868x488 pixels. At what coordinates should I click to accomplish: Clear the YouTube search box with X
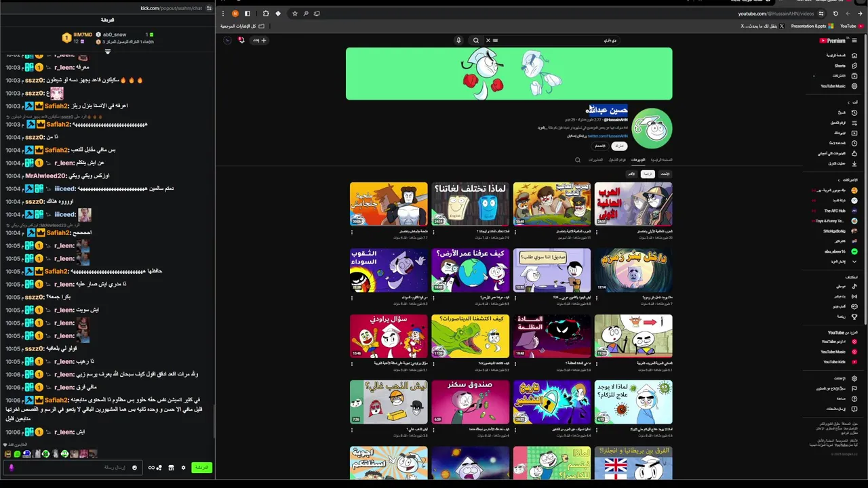[x=488, y=41]
